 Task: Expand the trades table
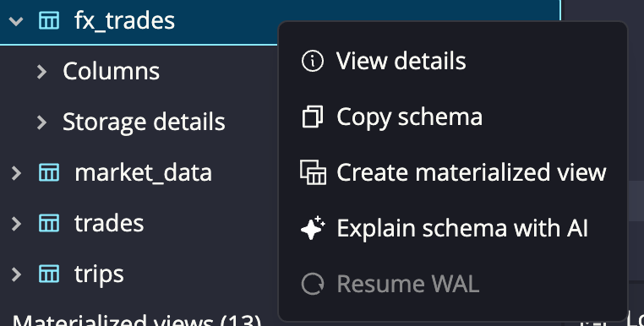point(16,223)
